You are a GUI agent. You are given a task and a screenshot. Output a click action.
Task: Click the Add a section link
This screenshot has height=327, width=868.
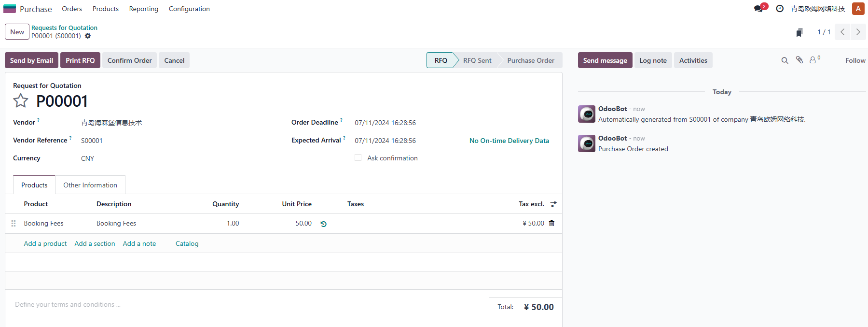(95, 243)
